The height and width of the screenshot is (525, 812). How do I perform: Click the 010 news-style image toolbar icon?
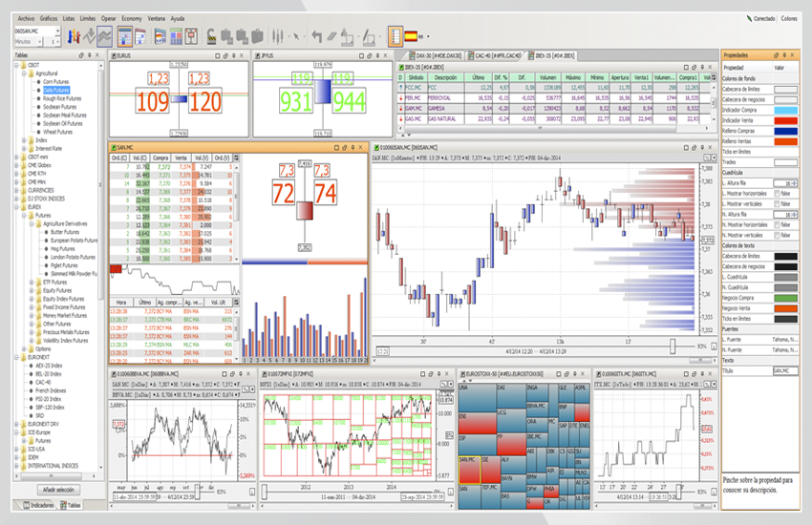pyautogui.click(x=160, y=36)
